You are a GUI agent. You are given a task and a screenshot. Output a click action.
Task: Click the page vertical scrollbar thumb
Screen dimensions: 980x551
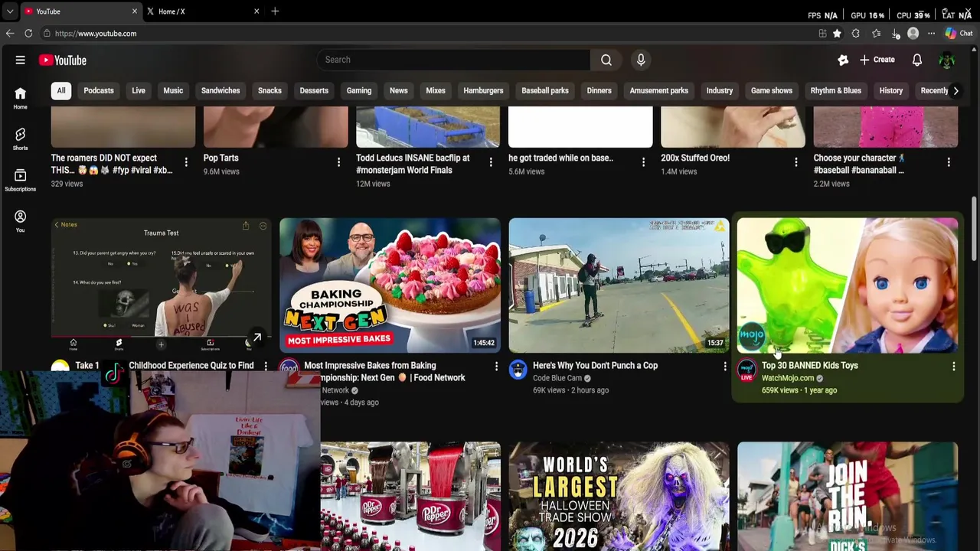(975, 228)
